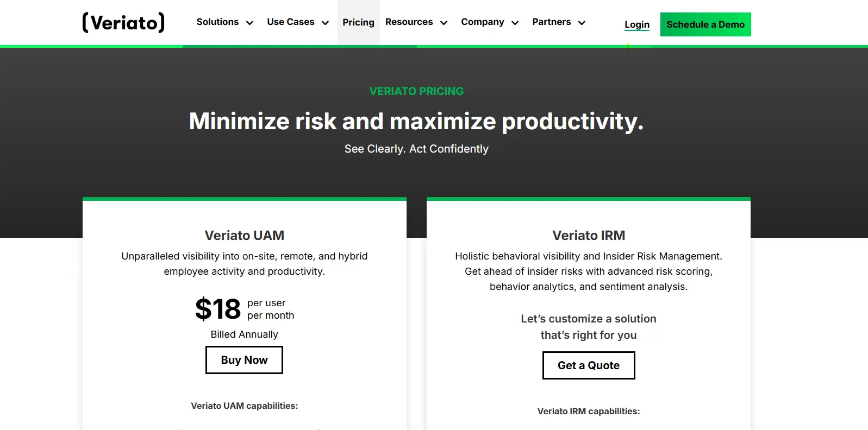The width and height of the screenshot is (868, 430).
Task: Click 'Veriato UAM capabilities:' label
Action: [x=245, y=406]
